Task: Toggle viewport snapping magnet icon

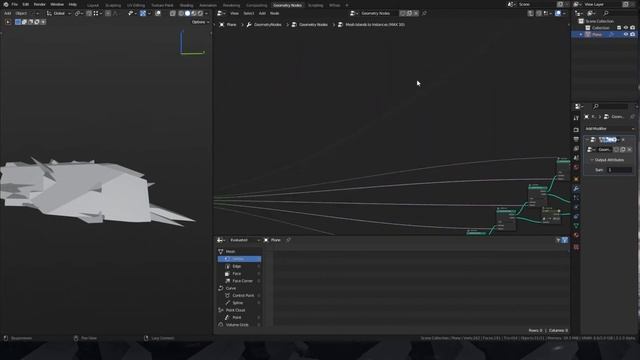Action: click(89, 13)
